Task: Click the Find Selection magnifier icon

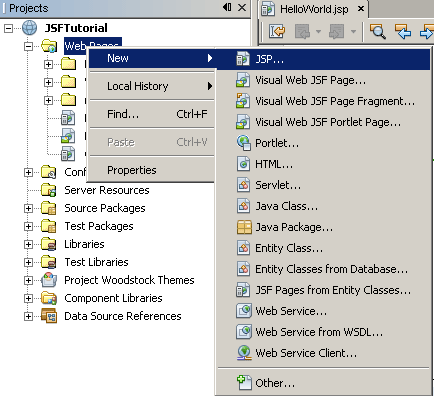Action: tap(378, 32)
